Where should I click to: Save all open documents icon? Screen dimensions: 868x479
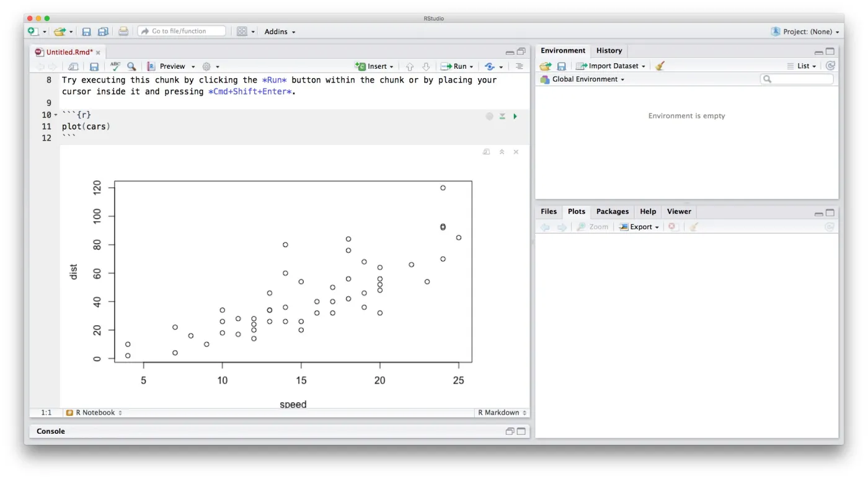[103, 32]
